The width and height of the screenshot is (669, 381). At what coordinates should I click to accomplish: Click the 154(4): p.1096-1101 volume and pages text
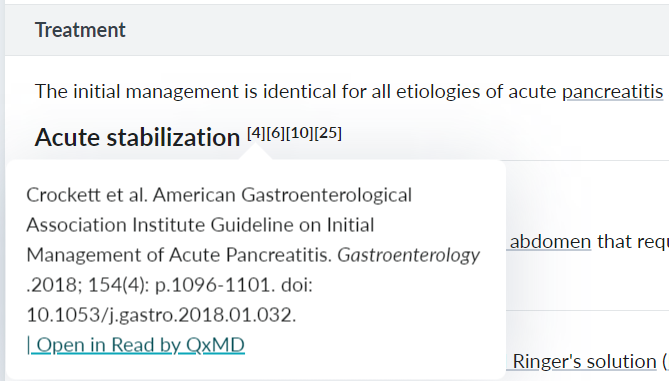point(181,285)
